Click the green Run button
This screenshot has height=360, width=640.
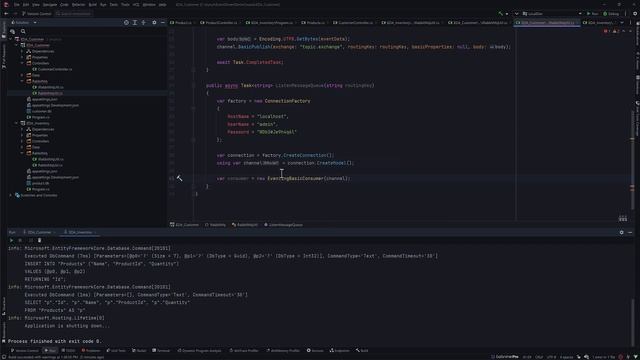coord(592,13)
